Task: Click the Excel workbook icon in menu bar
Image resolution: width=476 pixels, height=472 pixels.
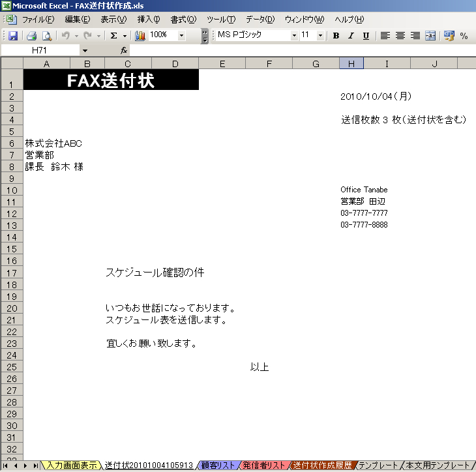Action: (x=11, y=19)
